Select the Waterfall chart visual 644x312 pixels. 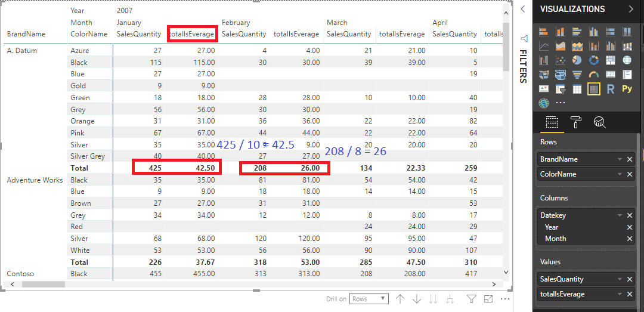544,60
